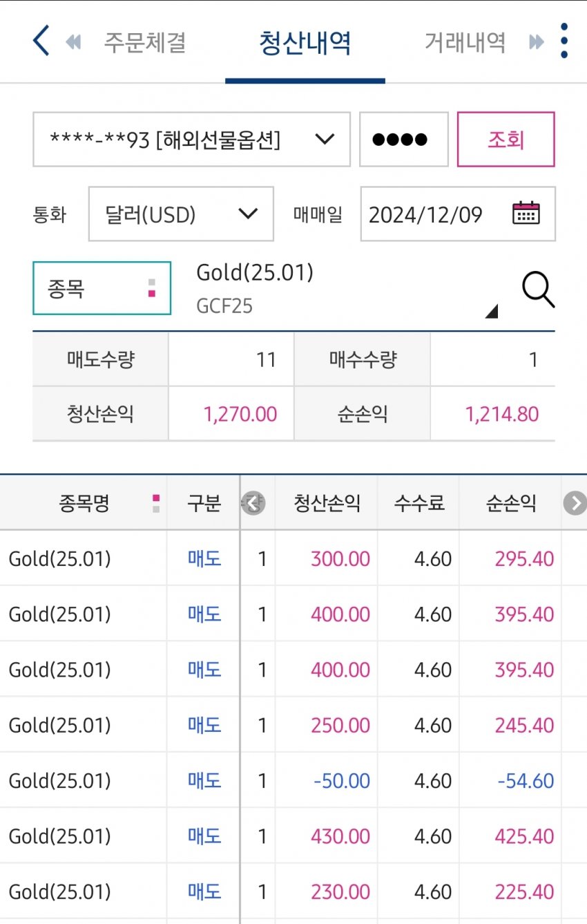Tap the 매도 label in first row
The image size is (587, 924).
click(204, 558)
